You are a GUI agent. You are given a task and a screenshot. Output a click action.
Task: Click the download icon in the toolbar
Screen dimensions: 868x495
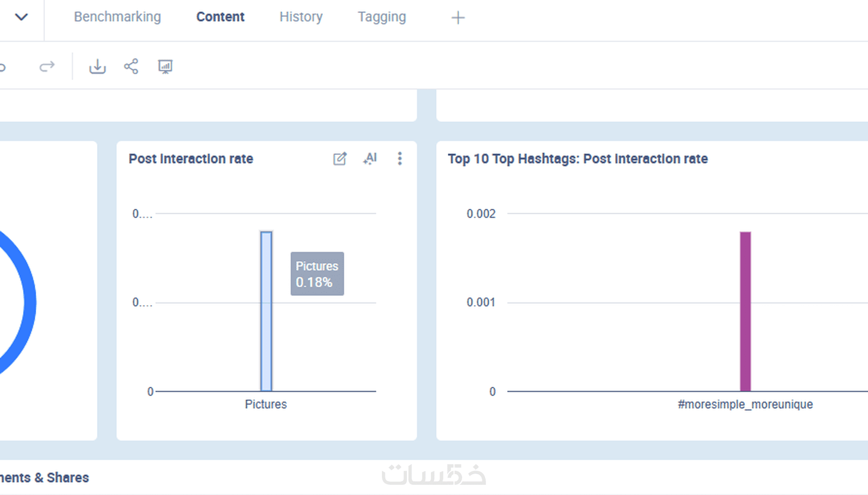[x=97, y=66]
